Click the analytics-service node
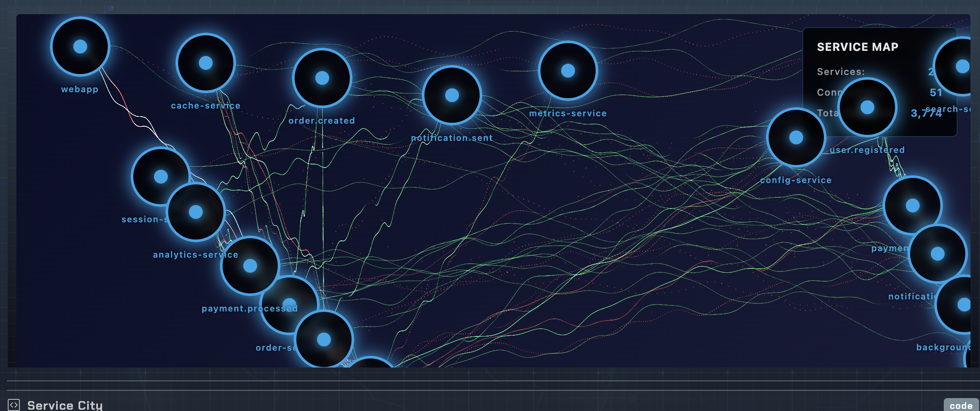The height and width of the screenshot is (411, 980). pos(196,212)
